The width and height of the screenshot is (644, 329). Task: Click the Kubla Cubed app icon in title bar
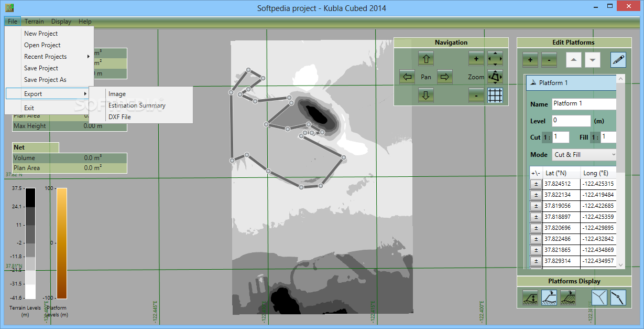[x=9, y=8]
